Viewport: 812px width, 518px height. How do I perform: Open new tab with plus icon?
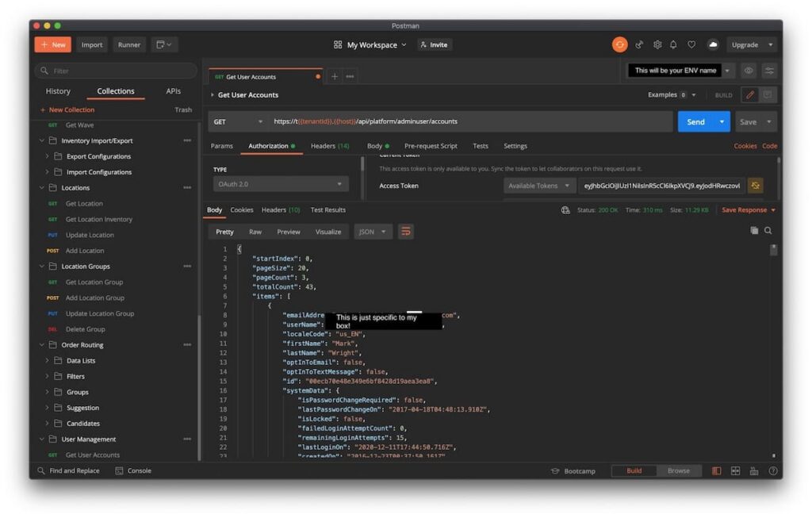coord(335,77)
